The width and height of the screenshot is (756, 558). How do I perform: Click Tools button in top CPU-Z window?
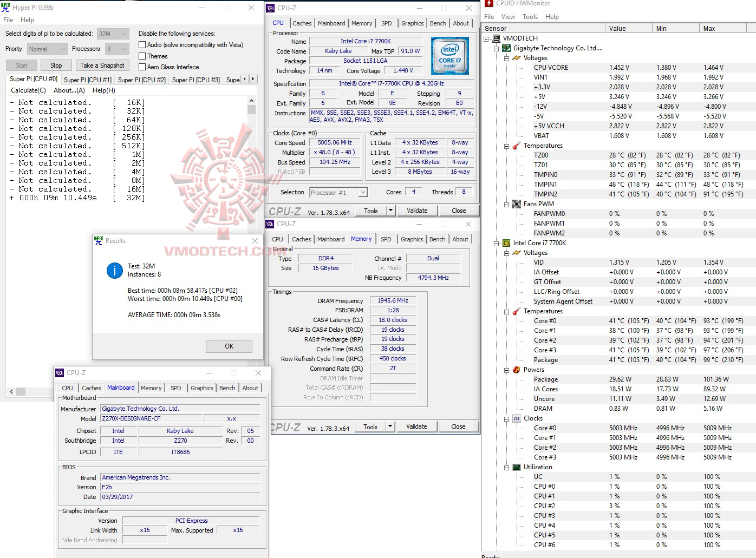pos(371,211)
